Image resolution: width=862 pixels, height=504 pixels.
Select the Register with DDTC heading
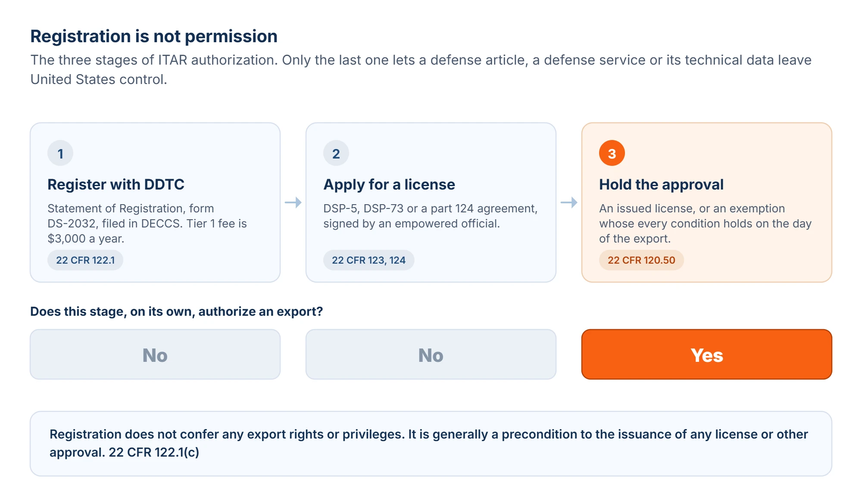[116, 184]
